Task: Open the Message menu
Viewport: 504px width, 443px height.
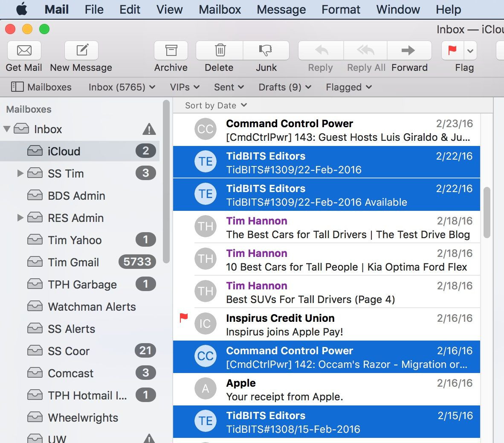Action: (x=281, y=10)
